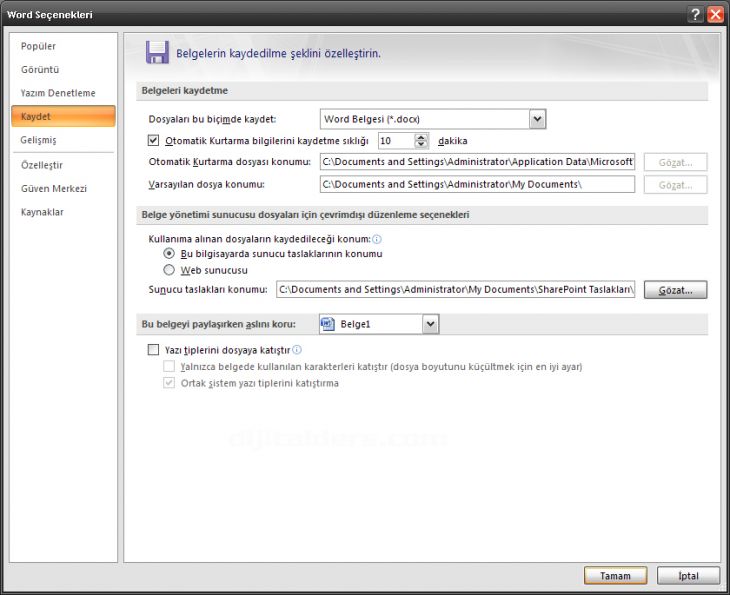Click the info icon beside Kullanıma alınan dosyaların konum
This screenshot has width=730, height=595.
tap(377, 239)
